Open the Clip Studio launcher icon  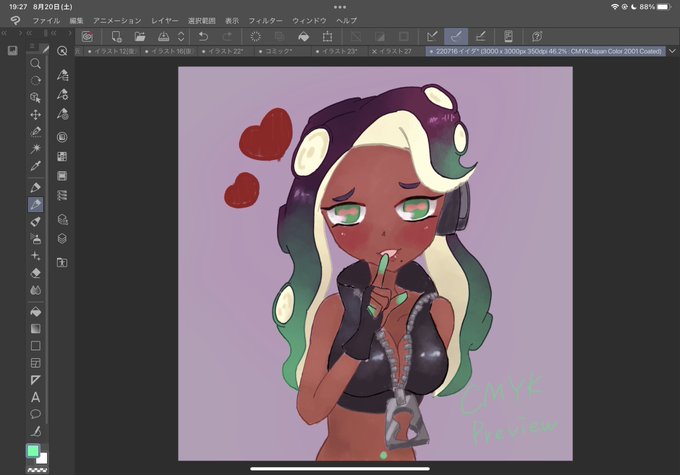point(87,36)
